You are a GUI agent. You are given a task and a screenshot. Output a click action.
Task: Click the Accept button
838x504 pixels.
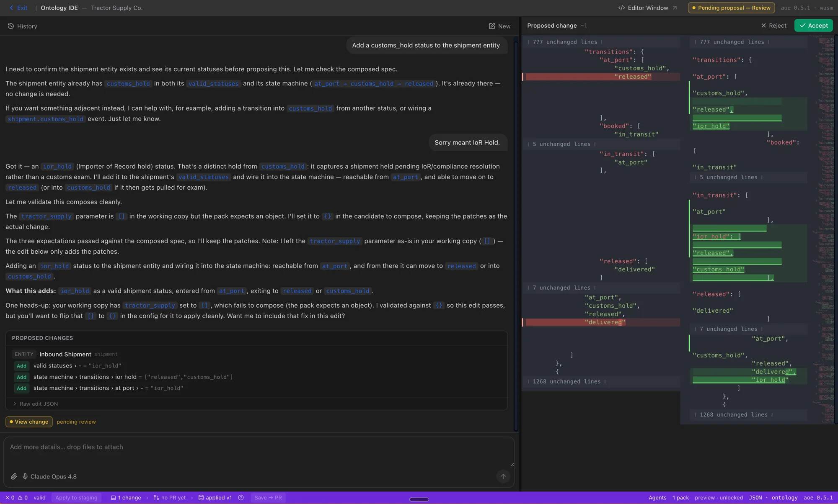click(x=813, y=26)
